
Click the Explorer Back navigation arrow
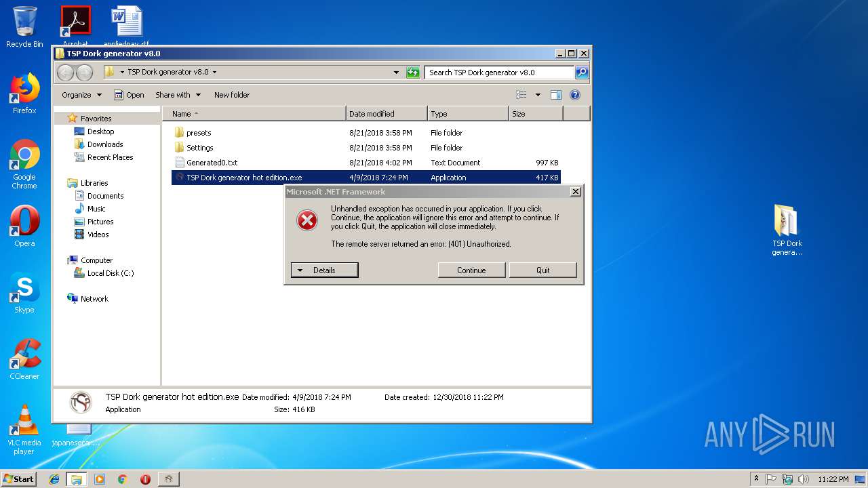point(66,72)
